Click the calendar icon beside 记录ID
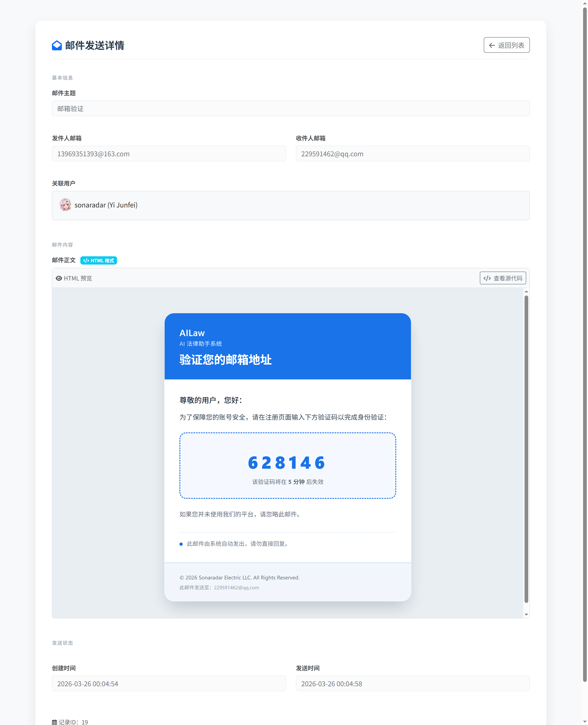 (55, 722)
